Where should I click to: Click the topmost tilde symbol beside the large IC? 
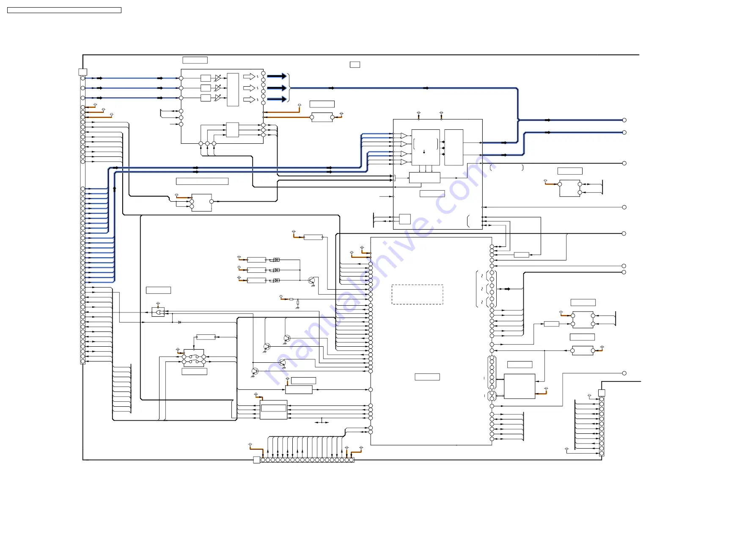point(482,276)
